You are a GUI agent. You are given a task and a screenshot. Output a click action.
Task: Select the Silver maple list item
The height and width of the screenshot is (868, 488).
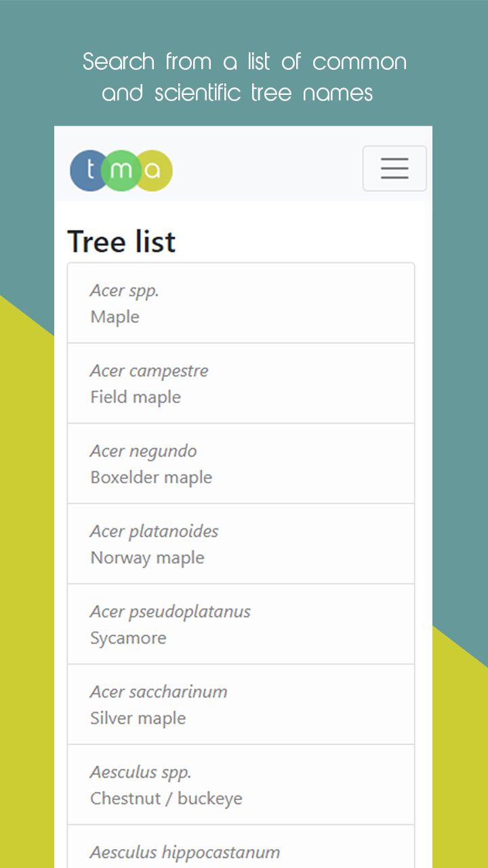click(241, 705)
